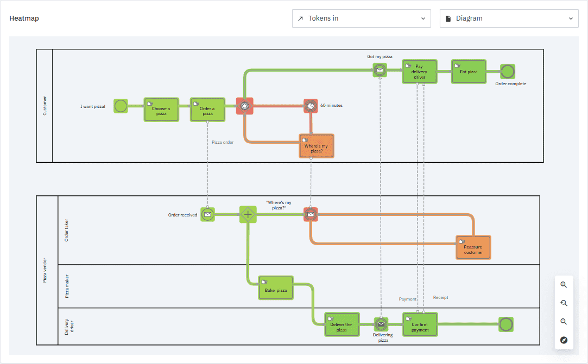
Task: Open the 'Tokens in' metric dropdown
Action: coord(361,18)
